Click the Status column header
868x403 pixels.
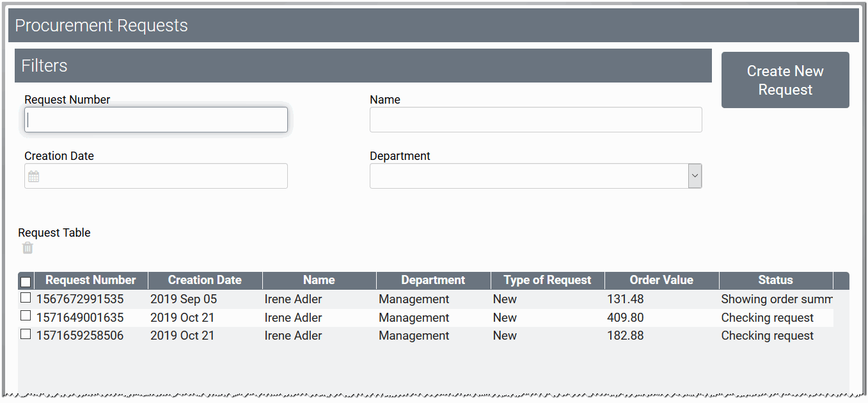click(x=775, y=280)
